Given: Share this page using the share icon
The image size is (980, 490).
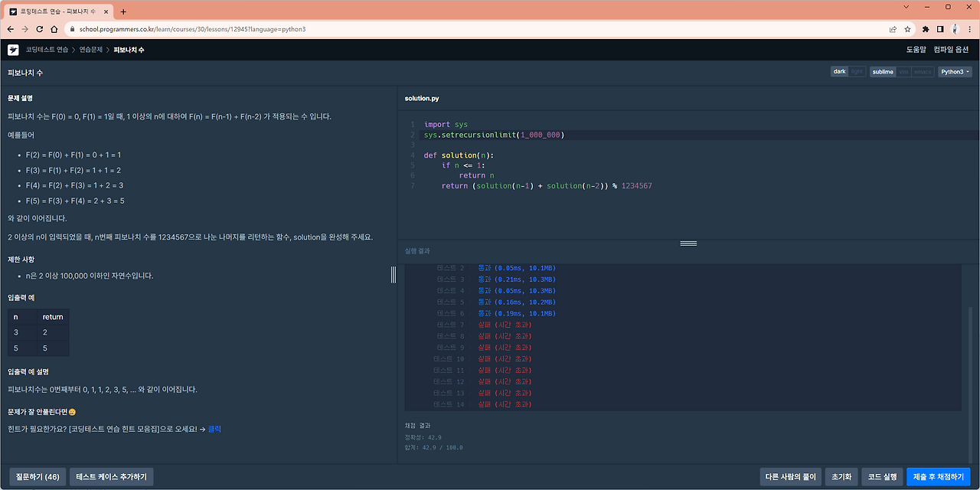Looking at the screenshot, I should click(x=893, y=29).
